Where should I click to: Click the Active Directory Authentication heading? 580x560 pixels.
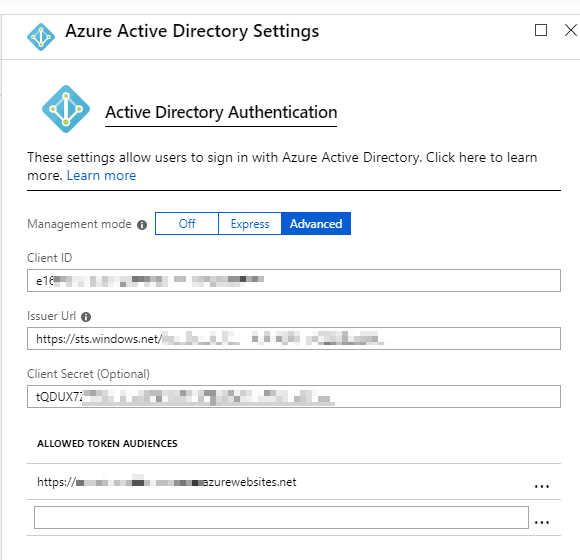click(221, 112)
